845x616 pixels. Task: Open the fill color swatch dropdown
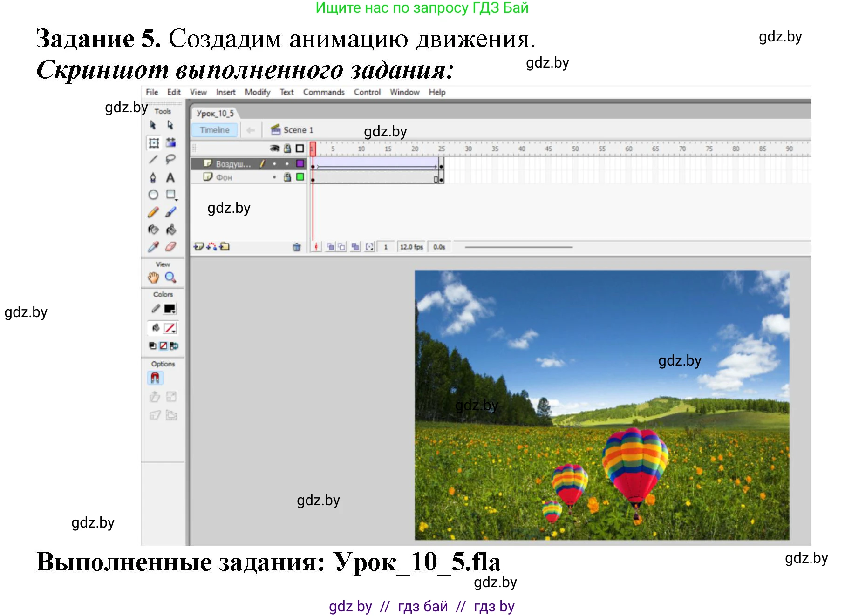[x=170, y=328]
